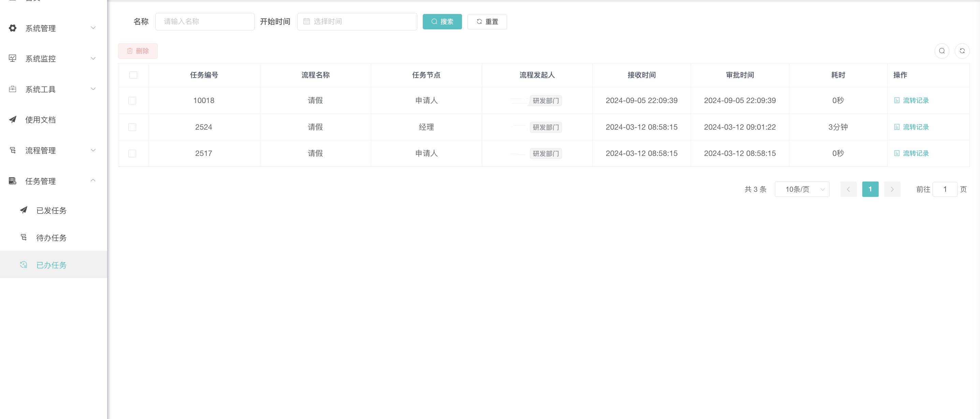Open the 10条/页 page size dropdown
Viewport: 980px width, 419px height.
click(x=802, y=189)
